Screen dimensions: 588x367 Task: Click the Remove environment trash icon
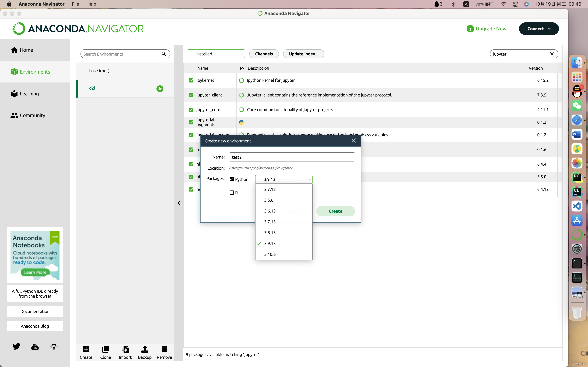point(164,349)
